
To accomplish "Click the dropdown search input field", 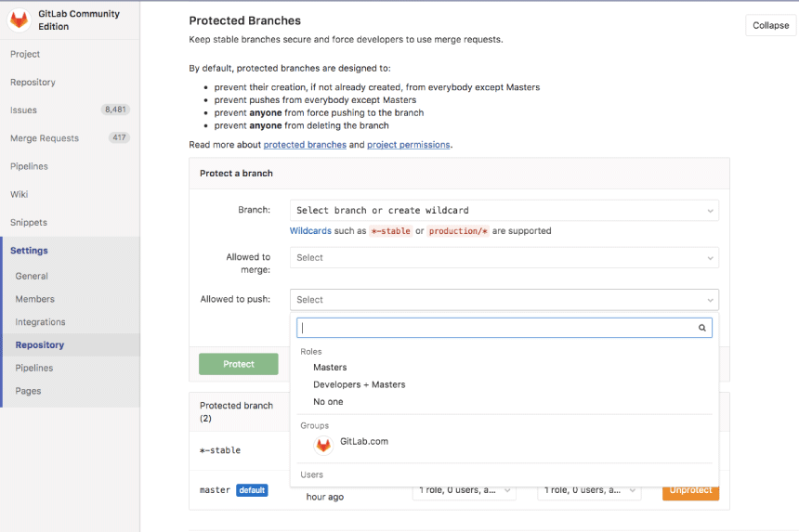I will [504, 328].
